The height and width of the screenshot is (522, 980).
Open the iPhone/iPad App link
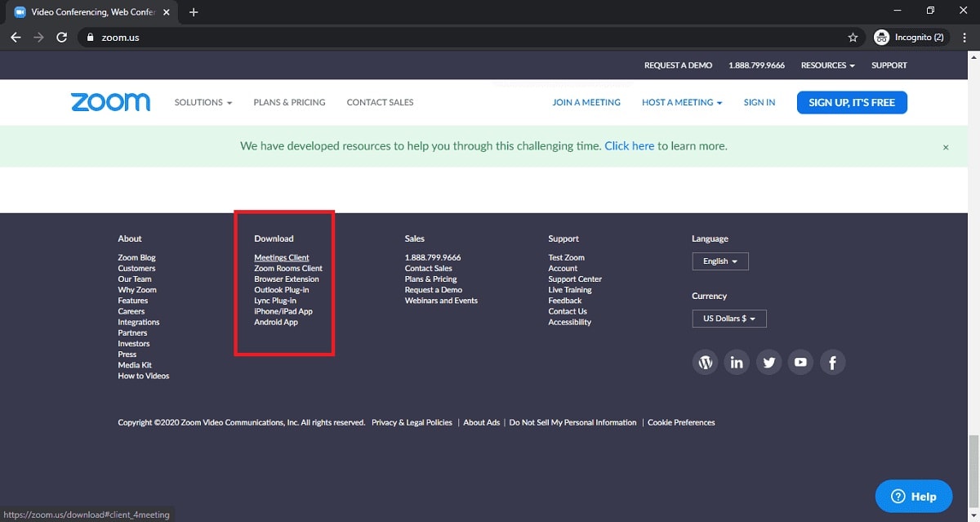pos(283,311)
